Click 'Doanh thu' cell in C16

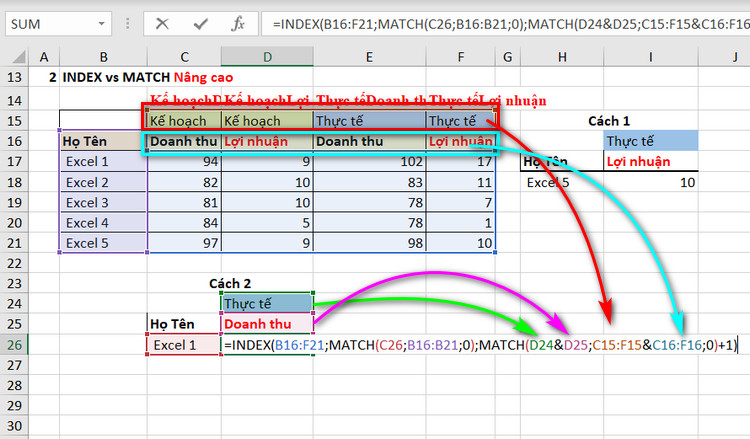[x=184, y=142]
